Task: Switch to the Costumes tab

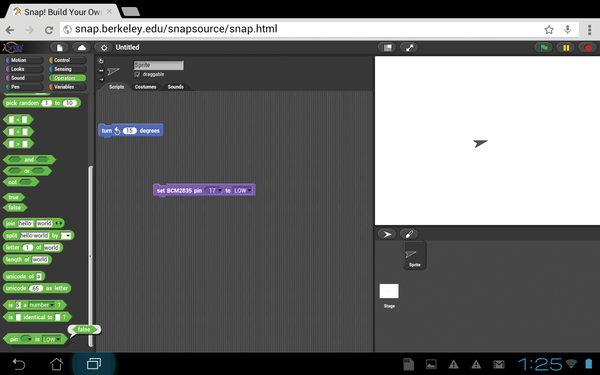Action: pos(145,87)
